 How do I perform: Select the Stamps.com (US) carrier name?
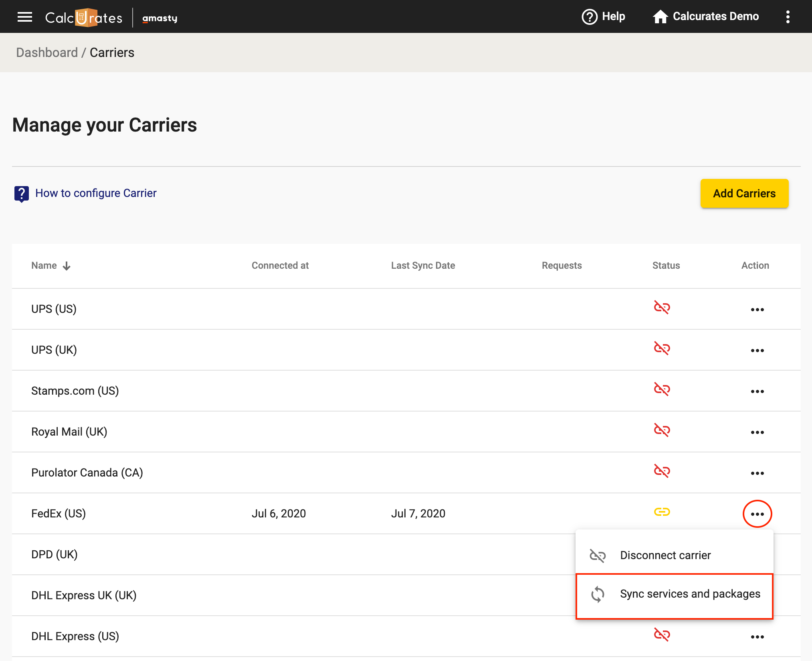[75, 391]
